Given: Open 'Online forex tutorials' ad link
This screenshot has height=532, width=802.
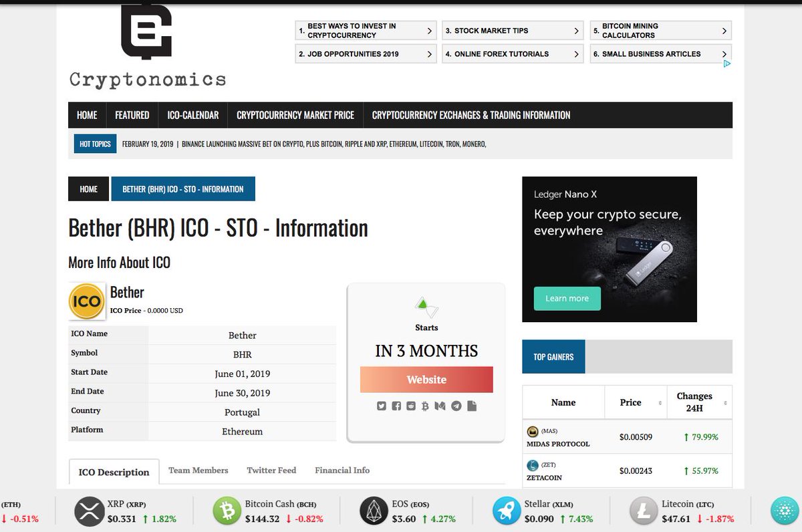Looking at the screenshot, I should click(513, 54).
